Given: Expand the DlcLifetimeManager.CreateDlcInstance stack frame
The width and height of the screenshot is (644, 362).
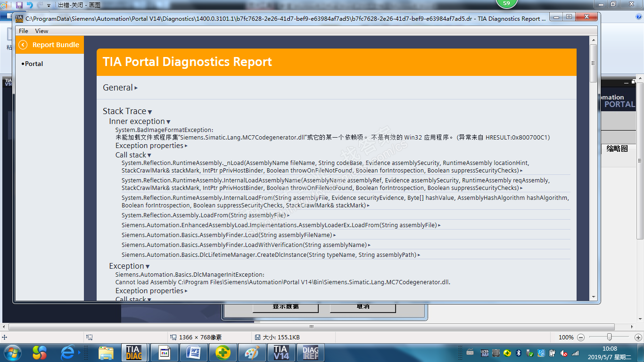Looking at the screenshot, I should pos(419,255).
